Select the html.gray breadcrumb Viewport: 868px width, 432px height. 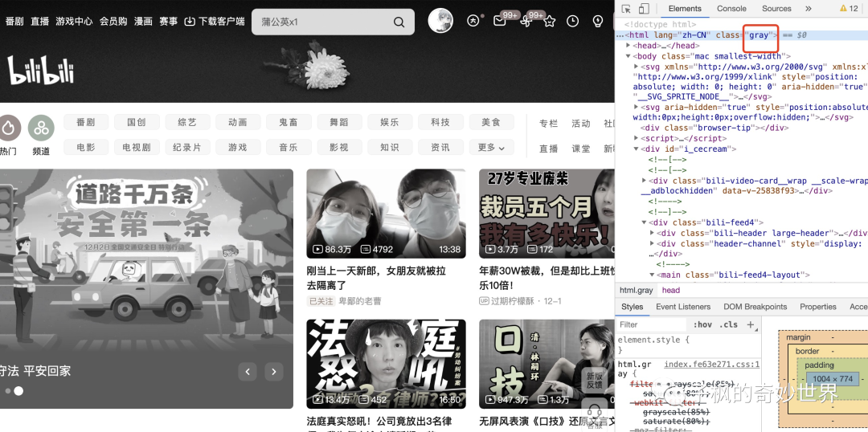pyautogui.click(x=636, y=290)
